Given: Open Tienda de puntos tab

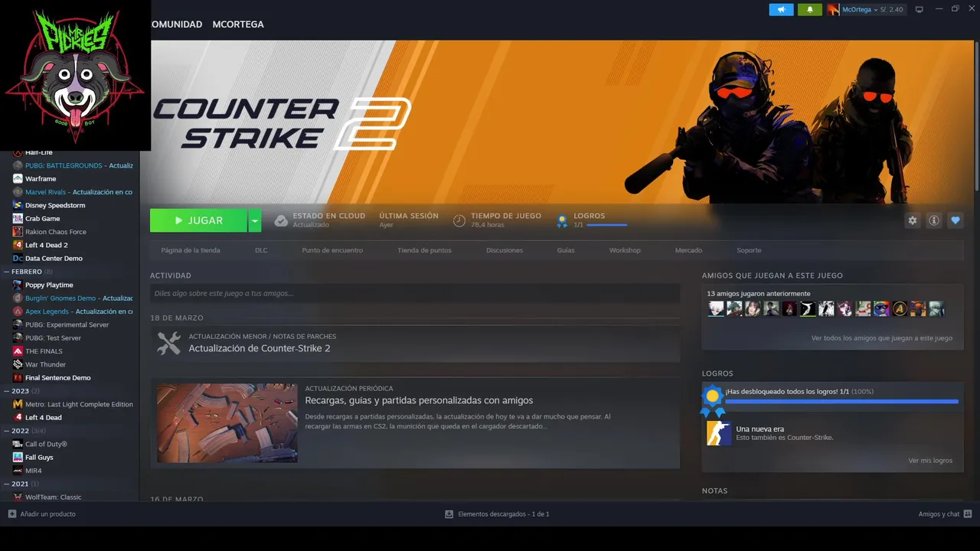Looking at the screenshot, I should 424,250.
